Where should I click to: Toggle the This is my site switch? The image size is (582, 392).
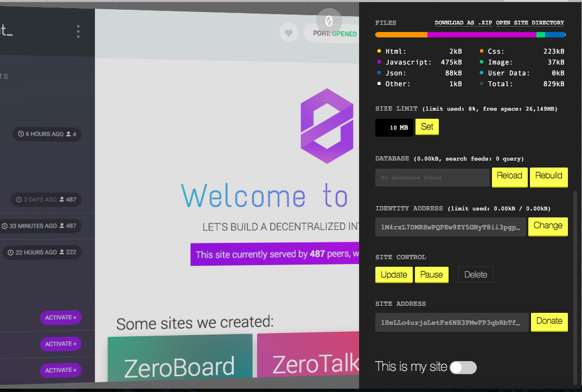(x=463, y=368)
